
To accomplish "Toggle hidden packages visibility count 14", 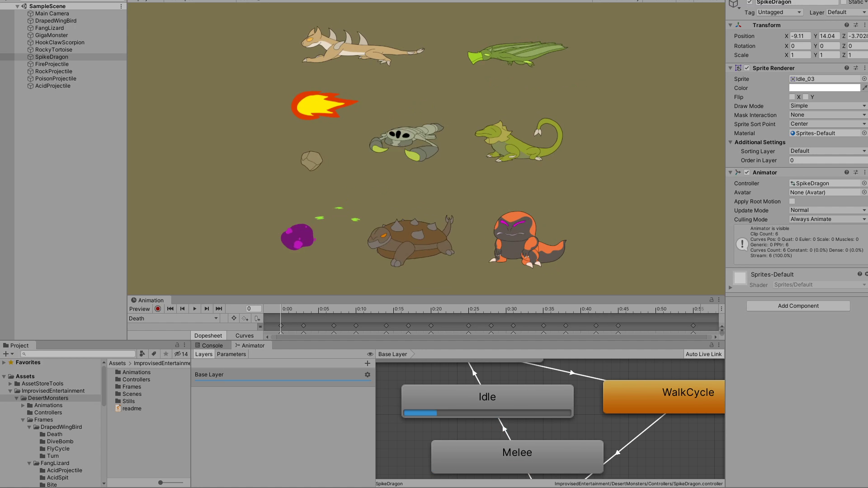I will [x=181, y=354].
